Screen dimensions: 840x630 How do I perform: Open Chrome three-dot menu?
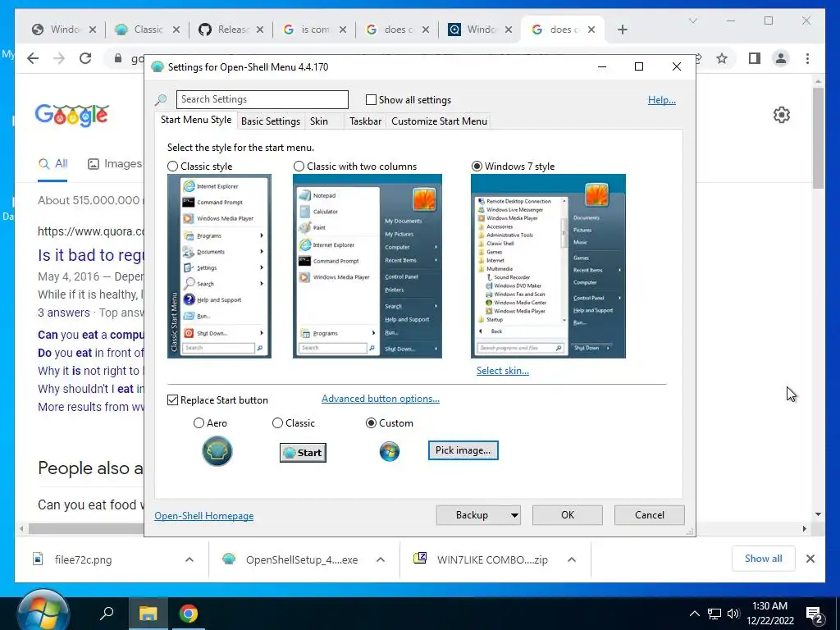click(807, 58)
